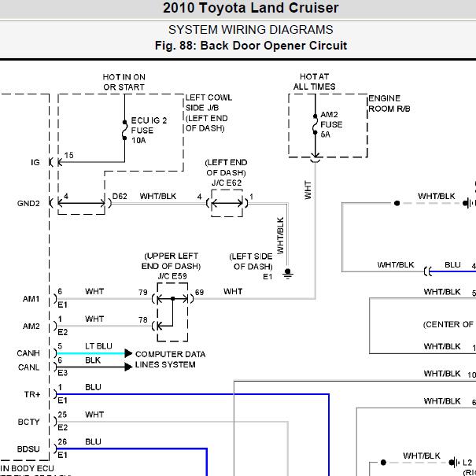Select the '(LEFT SIDE OF DASH)' note
The height and width of the screenshot is (476, 476).
pos(251,261)
